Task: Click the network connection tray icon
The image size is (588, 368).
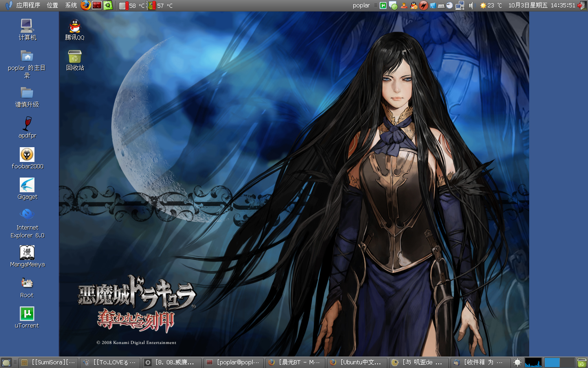Action: (x=460, y=6)
